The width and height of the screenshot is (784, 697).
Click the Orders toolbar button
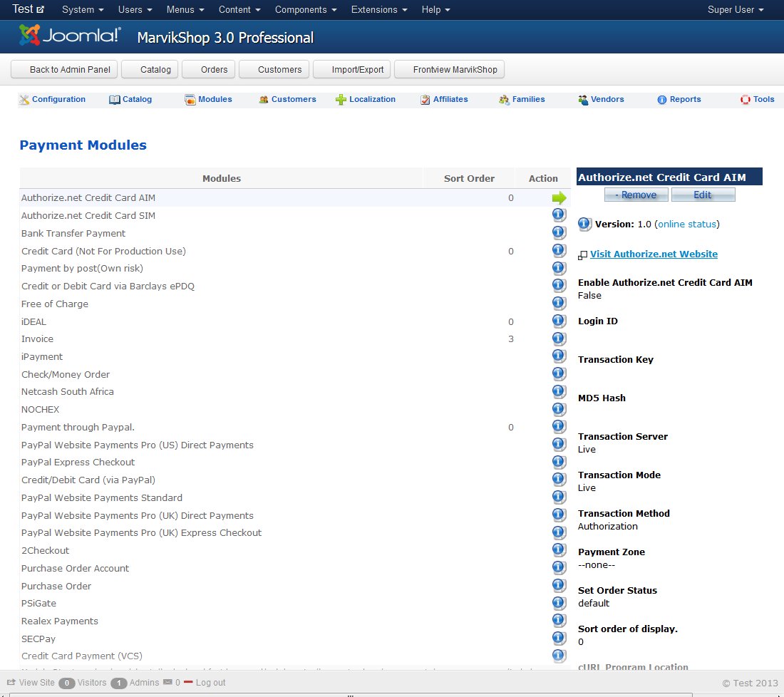coord(209,70)
